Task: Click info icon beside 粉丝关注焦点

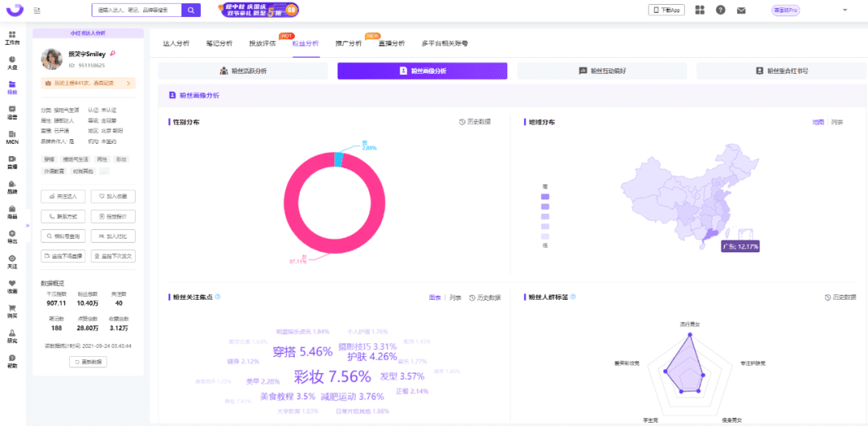Action: point(218,297)
